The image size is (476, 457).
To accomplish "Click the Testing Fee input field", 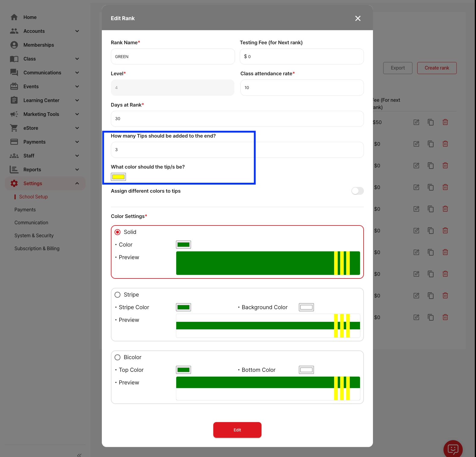I will click(x=302, y=56).
